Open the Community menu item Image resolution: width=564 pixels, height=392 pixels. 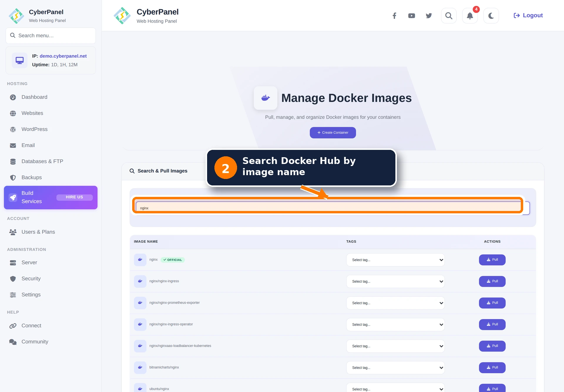point(51,342)
